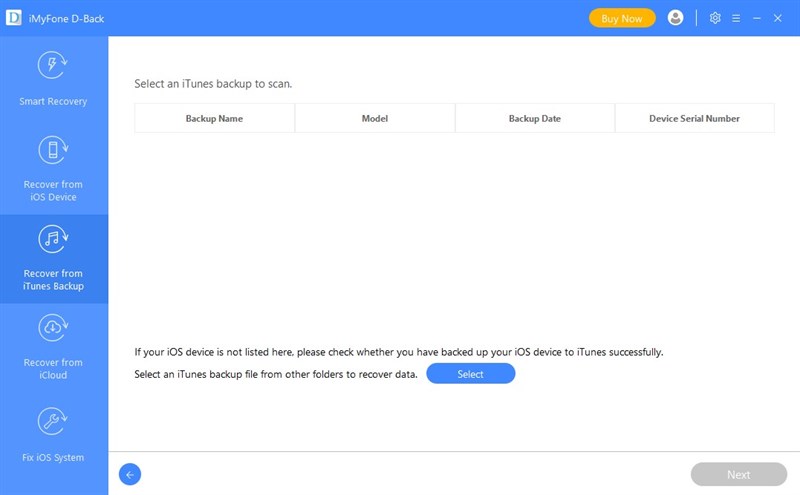Click the Model column header
Image resolution: width=800 pixels, height=495 pixels.
[x=375, y=118]
